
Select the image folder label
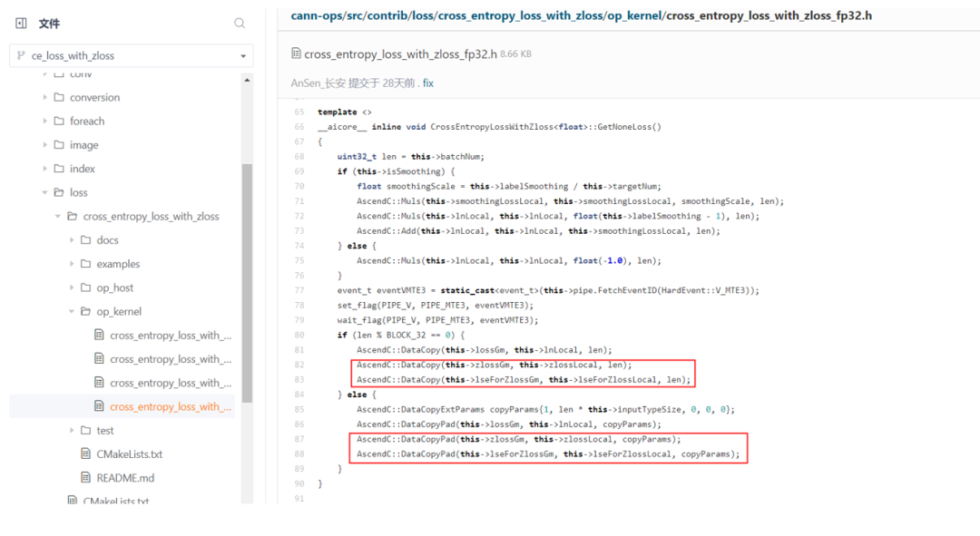[83, 144]
